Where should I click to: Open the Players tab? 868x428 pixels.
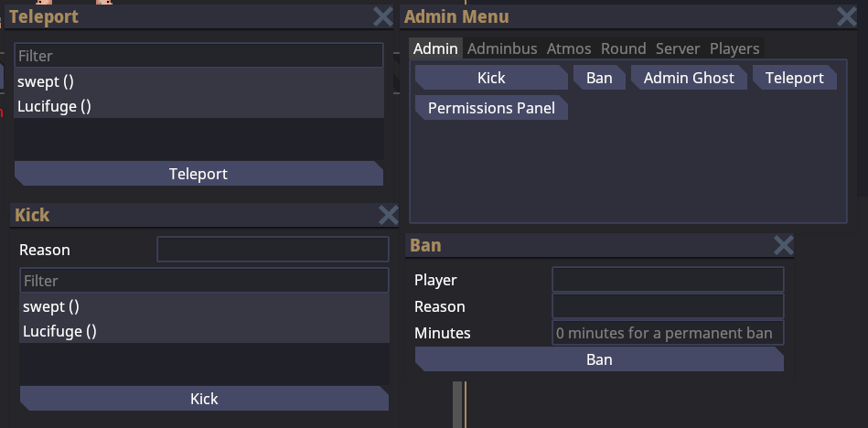click(x=734, y=48)
